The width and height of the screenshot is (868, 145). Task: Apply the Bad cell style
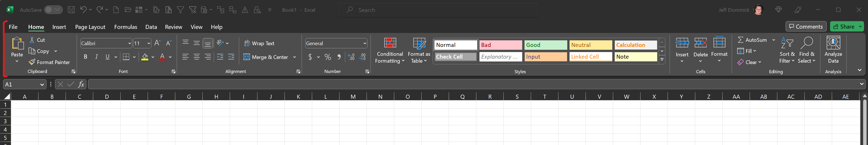[501, 45]
